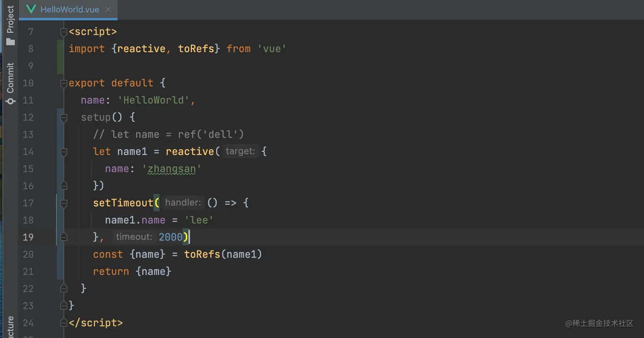The image size is (644, 338).
Task: Click line number 13 in the gutter
Action: 28,134
